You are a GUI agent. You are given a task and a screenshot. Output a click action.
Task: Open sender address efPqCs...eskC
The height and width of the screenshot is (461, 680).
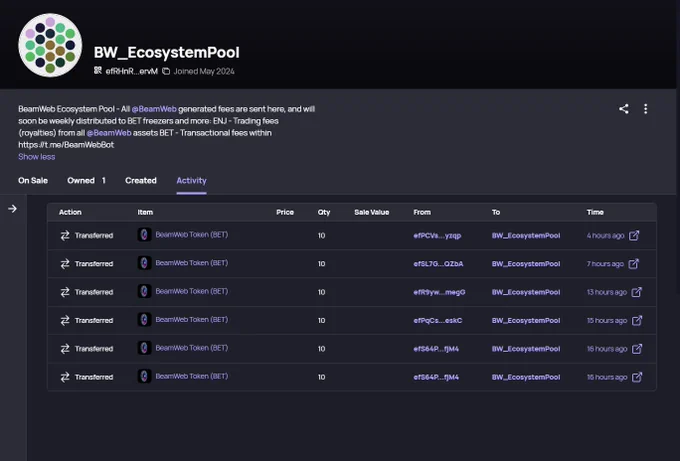tap(438, 320)
